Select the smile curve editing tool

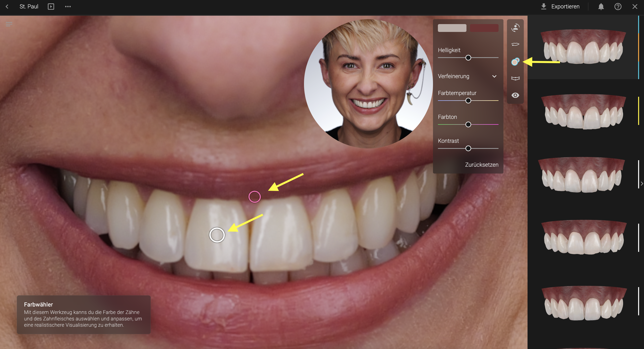coord(515,78)
